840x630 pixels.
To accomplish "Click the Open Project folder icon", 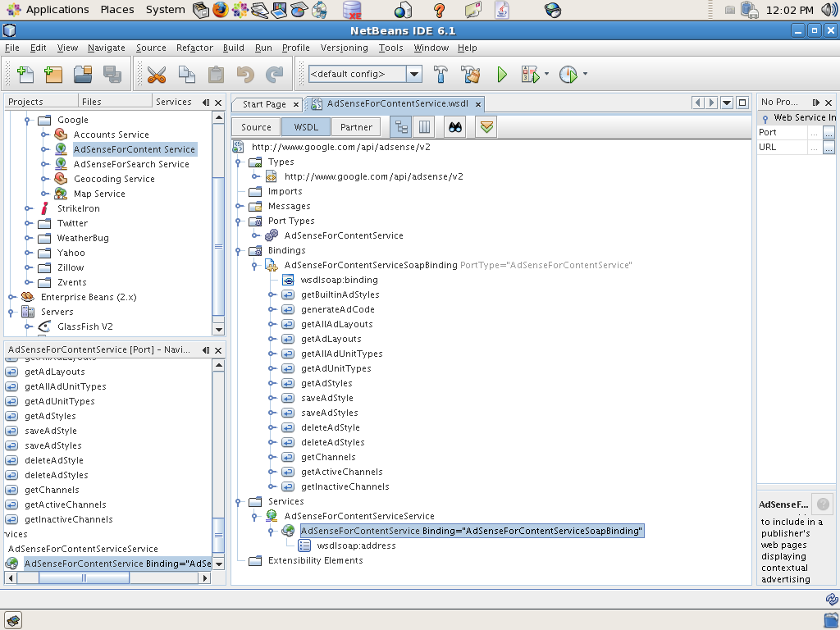I will point(82,75).
